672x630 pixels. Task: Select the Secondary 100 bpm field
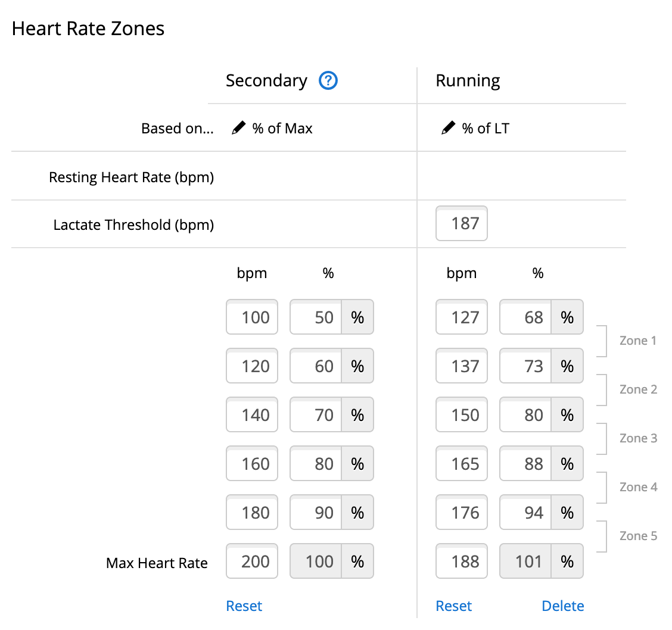pyautogui.click(x=252, y=317)
